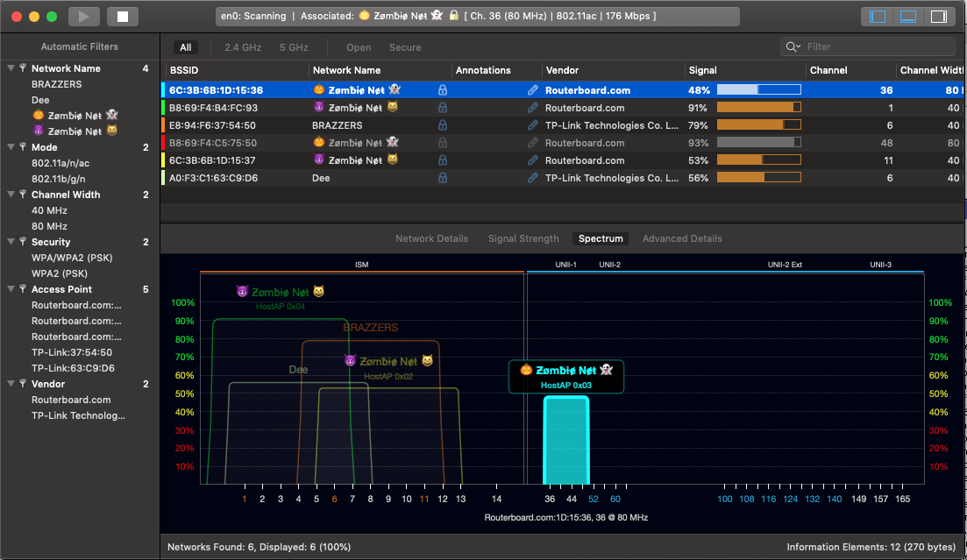The image size is (967, 560).
Task: Click the lock icon for 6C:3B:6B:1D:15:36
Action: pos(442,90)
